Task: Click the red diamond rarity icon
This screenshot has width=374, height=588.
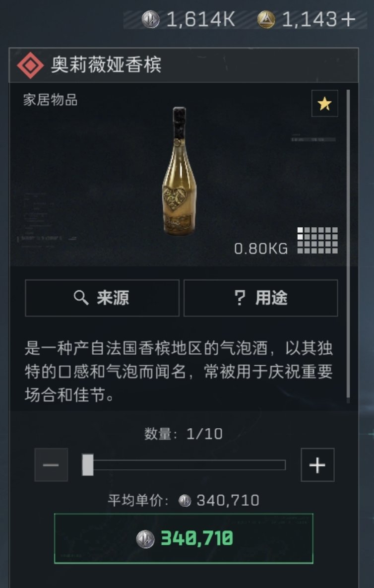Action: (x=30, y=65)
